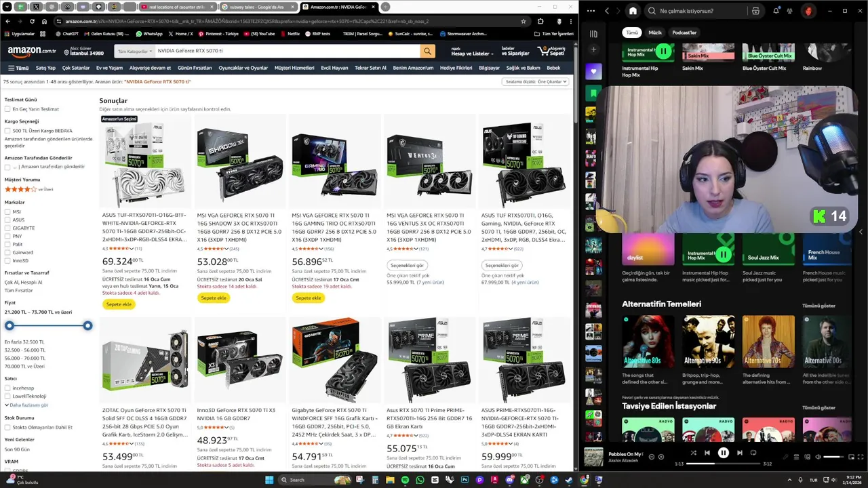
Task: Seek within Spotify track progress bar
Action: pyautogui.click(x=723, y=464)
